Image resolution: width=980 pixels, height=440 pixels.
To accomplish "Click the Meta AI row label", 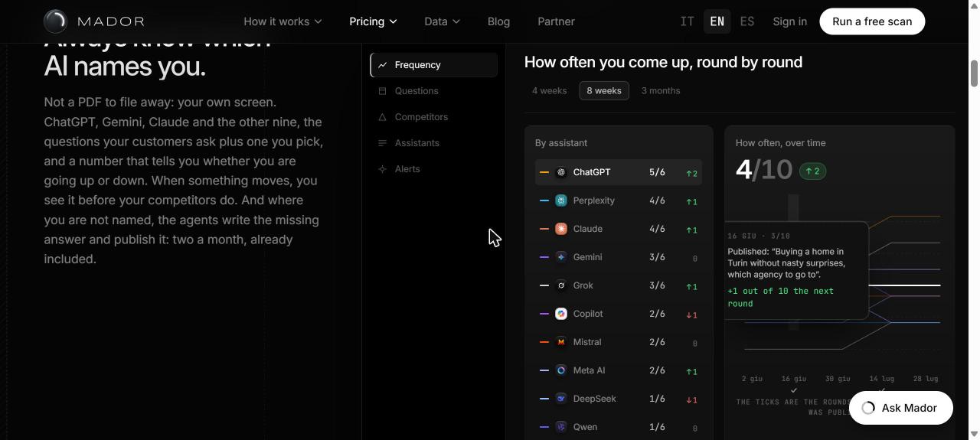I will [589, 370].
